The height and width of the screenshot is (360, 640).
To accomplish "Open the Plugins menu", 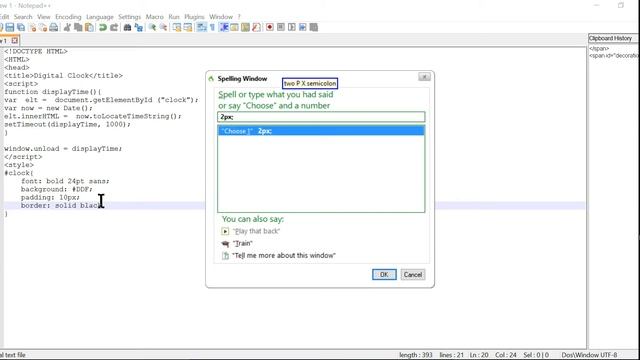I will point(194,17).
